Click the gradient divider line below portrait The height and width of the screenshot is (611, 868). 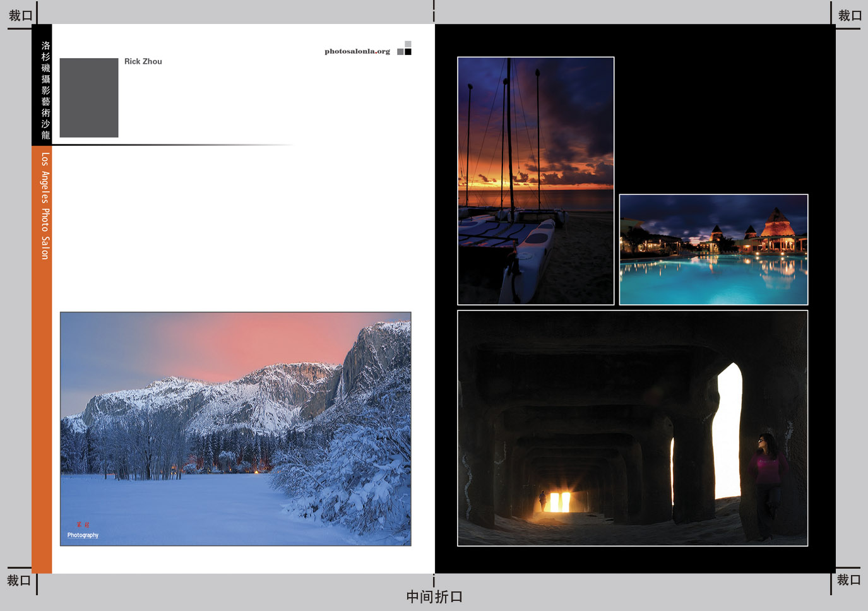[170, 145]
